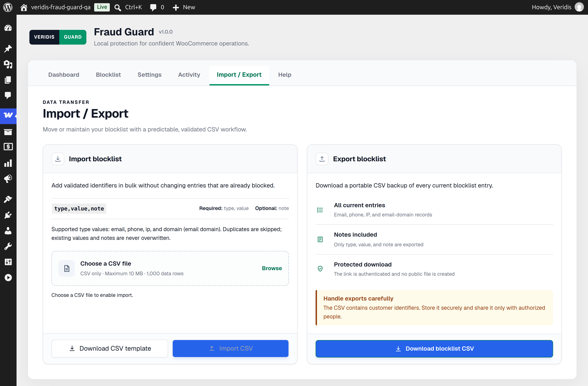Viewport: 588px width, 386px height.
Task: Open comments bubble in admin bar
Action: point(157,7)
